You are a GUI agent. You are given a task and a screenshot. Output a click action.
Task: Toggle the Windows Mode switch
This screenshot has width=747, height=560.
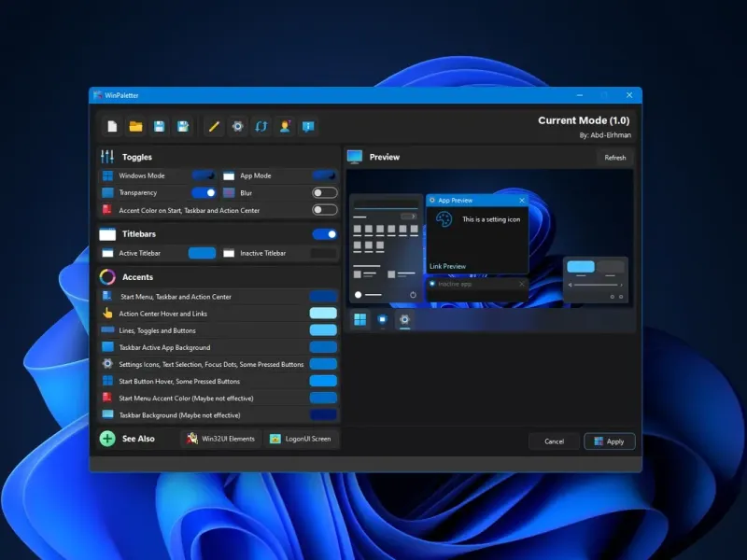coord(204,175)
